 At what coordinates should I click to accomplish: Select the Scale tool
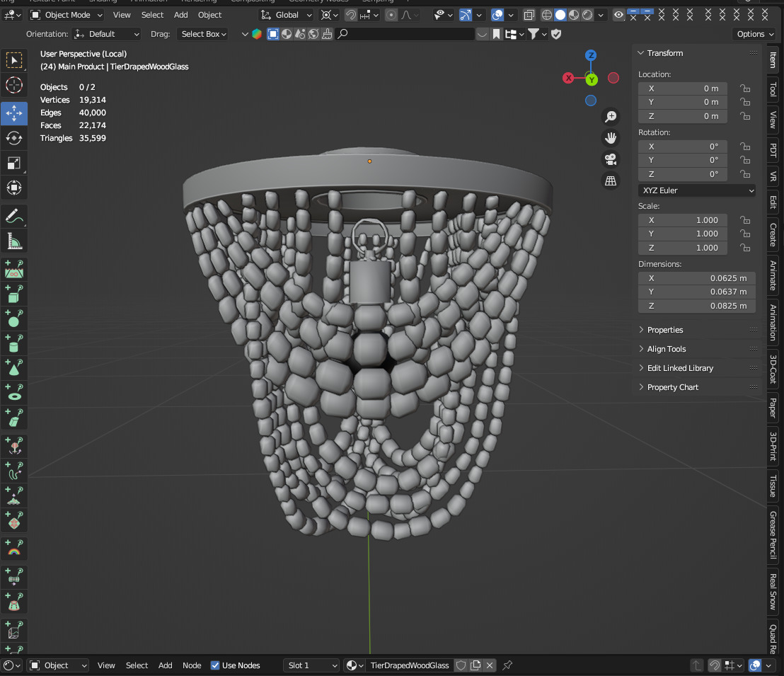(x=14, y=163)
